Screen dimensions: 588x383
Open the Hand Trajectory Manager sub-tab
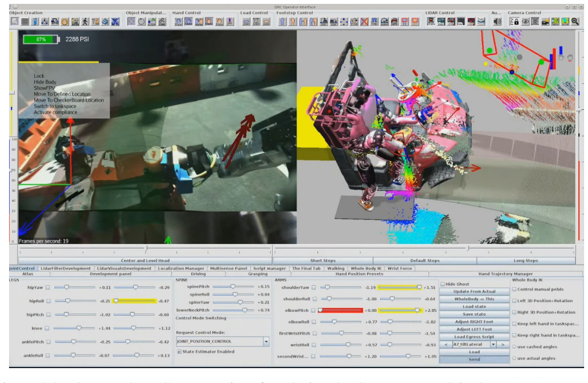pos(505,274)
